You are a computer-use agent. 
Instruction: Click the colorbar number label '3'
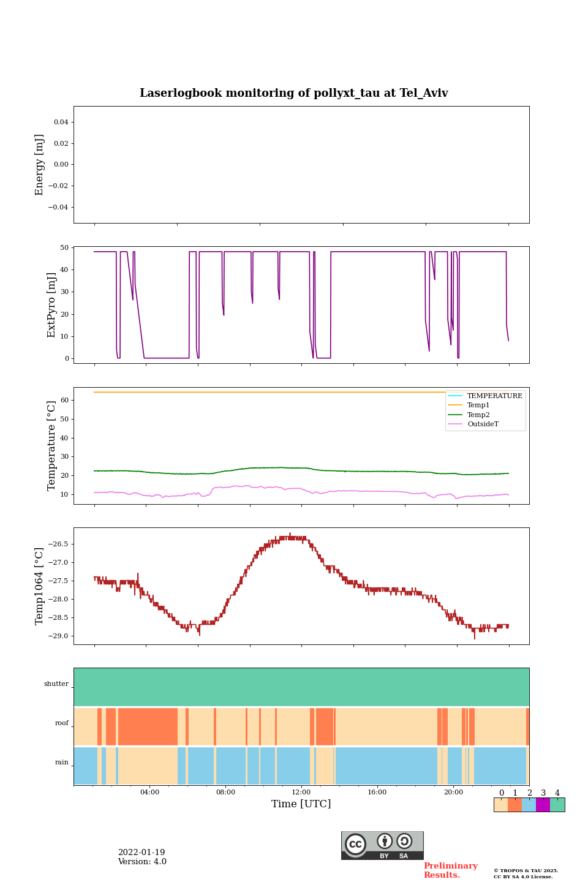pyautogui.click(x=543, y=793)
